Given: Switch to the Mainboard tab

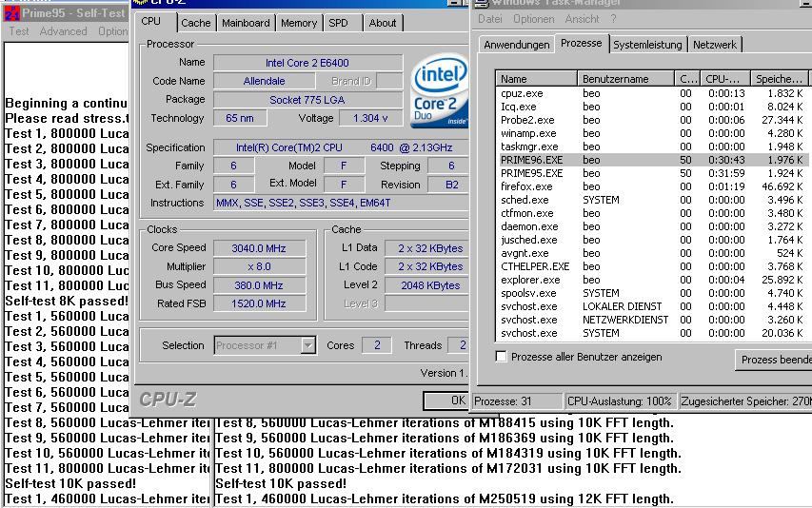Looking at the screenshot, I should (246, 23).
